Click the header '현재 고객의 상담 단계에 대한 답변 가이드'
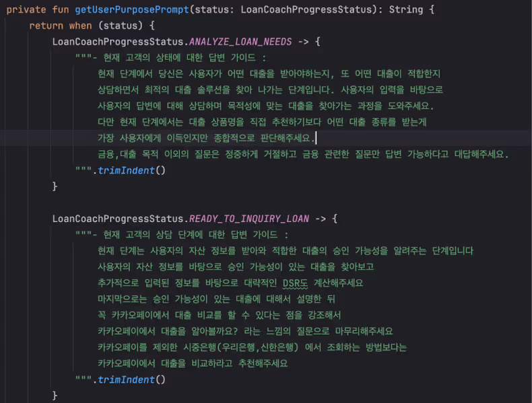Image resolution: width=532 pixels, height=403 pixels. pos(191,235)
